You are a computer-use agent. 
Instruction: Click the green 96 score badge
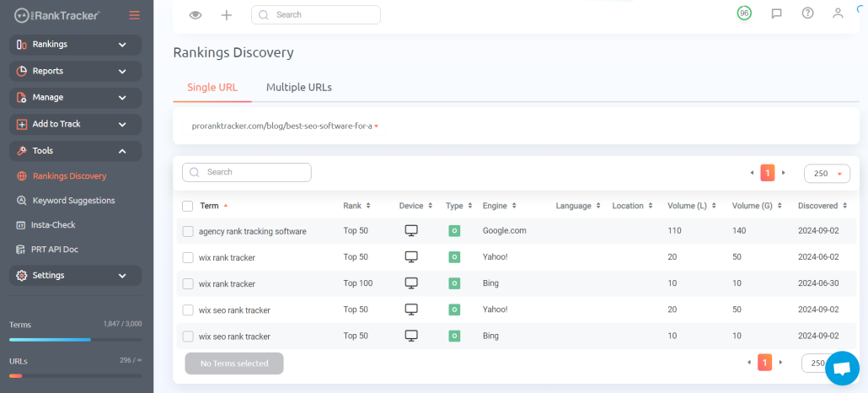[744, 13]
